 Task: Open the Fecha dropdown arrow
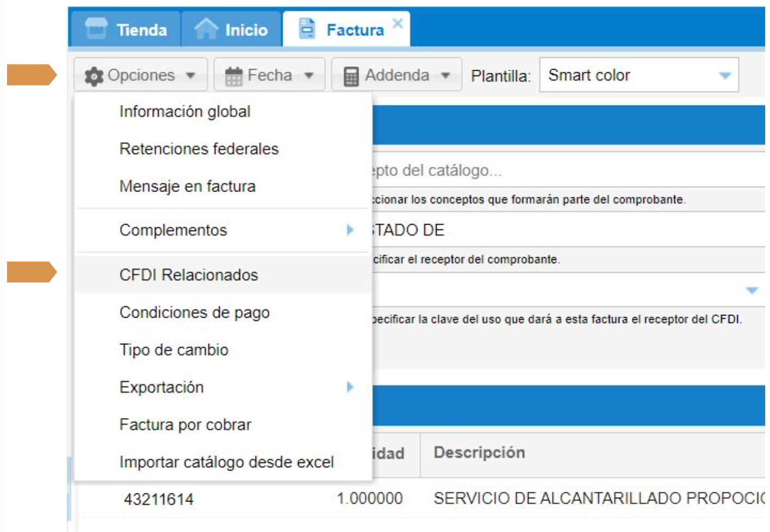click(309, 76)
